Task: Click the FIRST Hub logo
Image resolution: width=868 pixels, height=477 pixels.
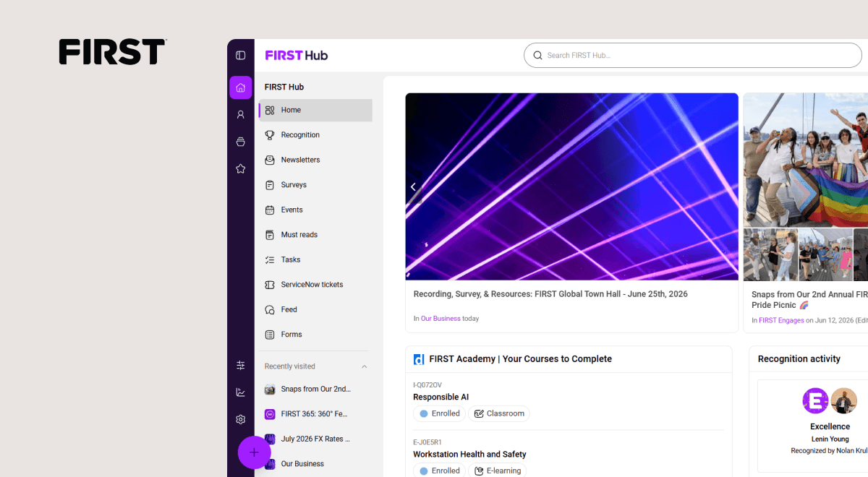Action: click(297, 56)
